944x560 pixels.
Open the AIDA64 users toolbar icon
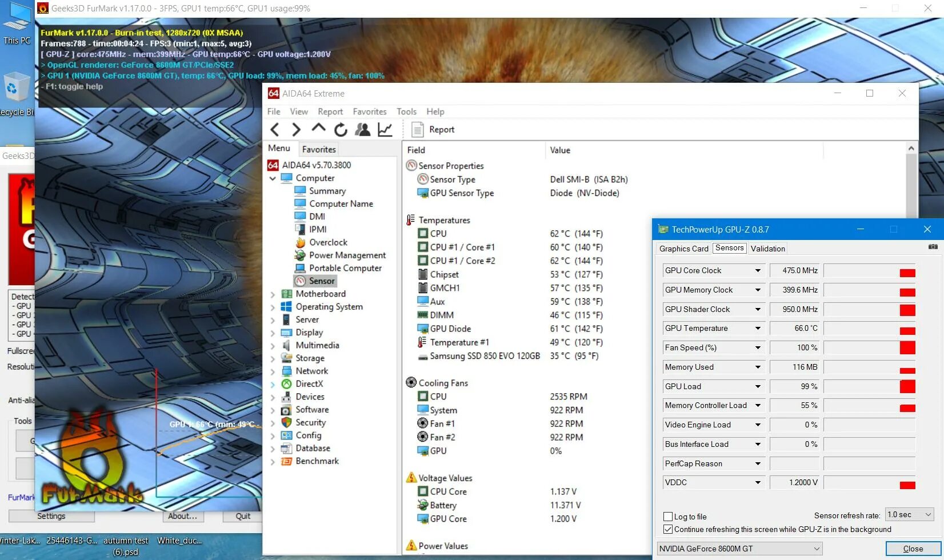[x=362, y=130]
